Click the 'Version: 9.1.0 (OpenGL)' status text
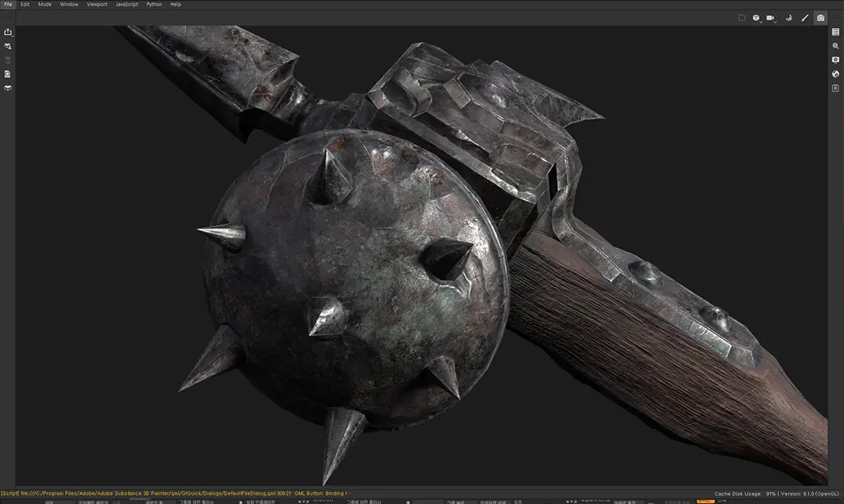 (809, 493)
